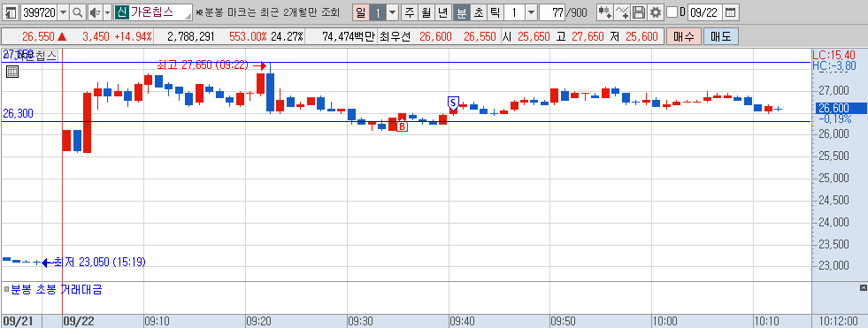Click the 10:12:00 time stamp

coord(838,321)
